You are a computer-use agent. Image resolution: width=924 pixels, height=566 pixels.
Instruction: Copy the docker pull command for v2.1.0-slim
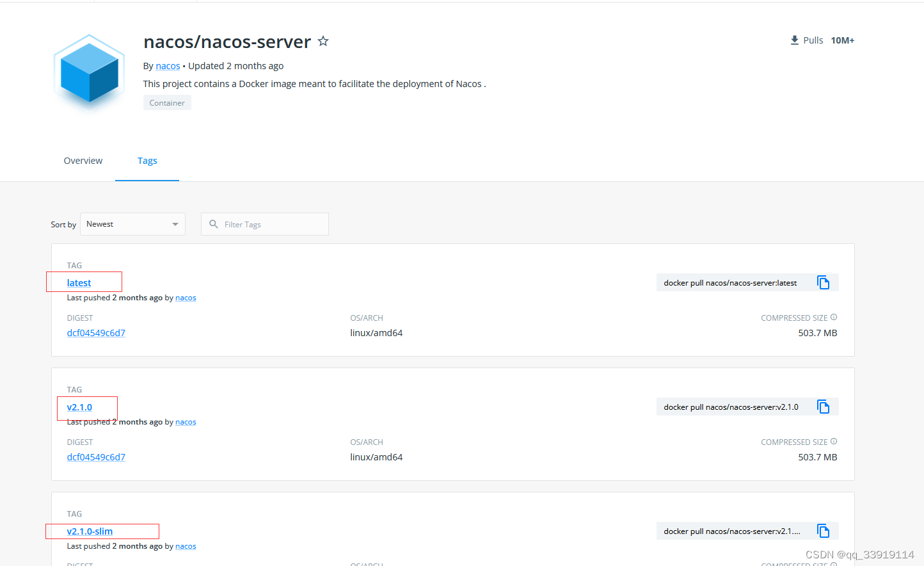coord(824,530)
